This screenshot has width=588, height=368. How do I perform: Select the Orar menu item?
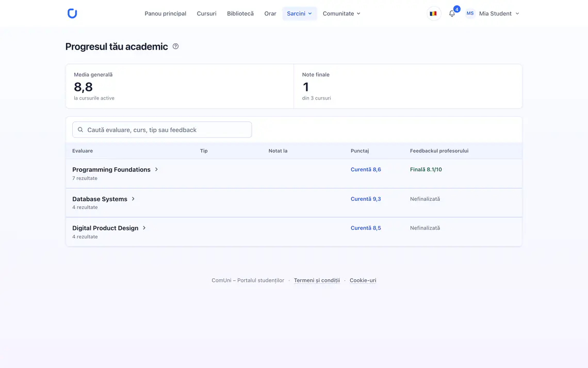click(x=270, y=13)
